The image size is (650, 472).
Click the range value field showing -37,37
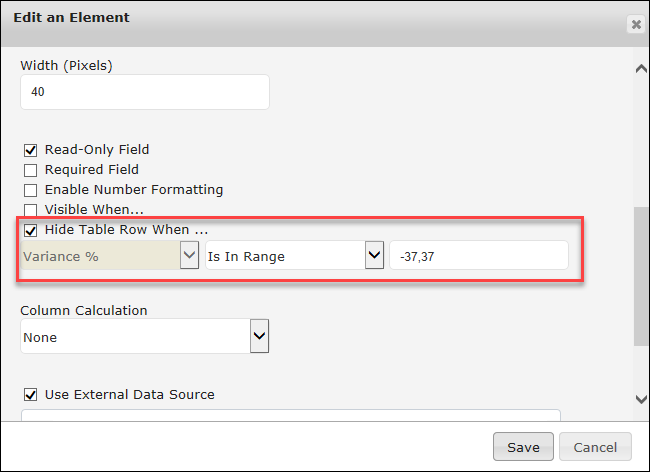click(478, 256)
